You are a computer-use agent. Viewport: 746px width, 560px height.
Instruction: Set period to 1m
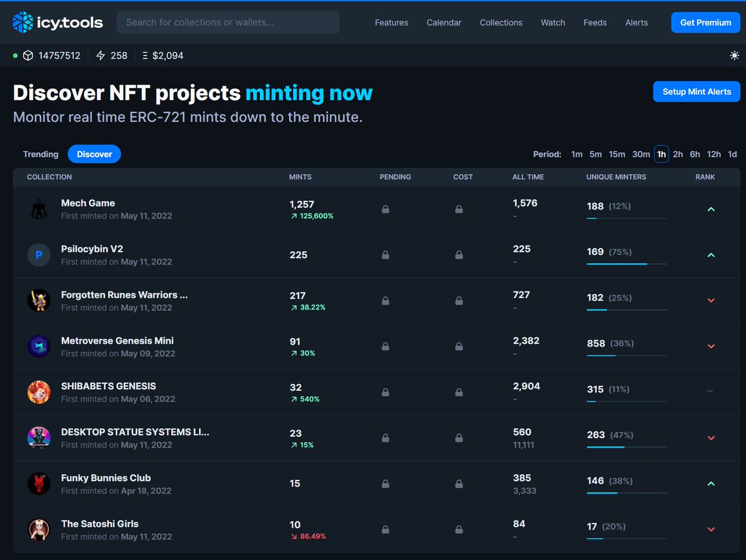point(577,154)
